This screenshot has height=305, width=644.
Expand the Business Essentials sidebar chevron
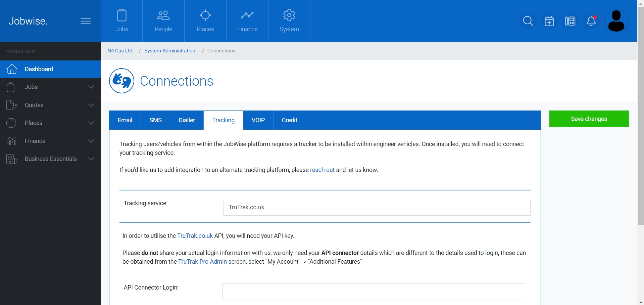click(91, 159)
